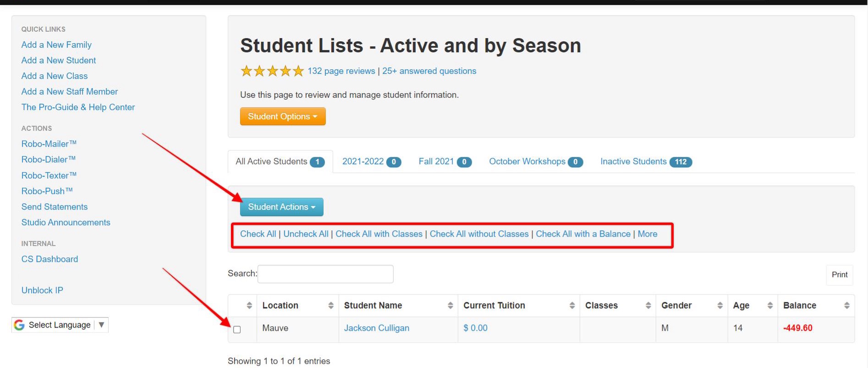
Task: Click the five-star rating icons
Action: pyautogui.click(x=272, y=71)
